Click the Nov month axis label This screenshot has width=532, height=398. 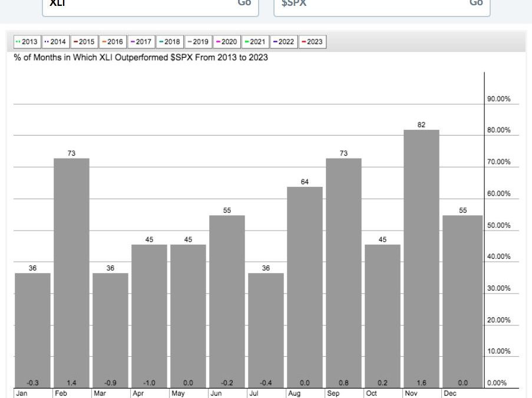tap(411, 393)
